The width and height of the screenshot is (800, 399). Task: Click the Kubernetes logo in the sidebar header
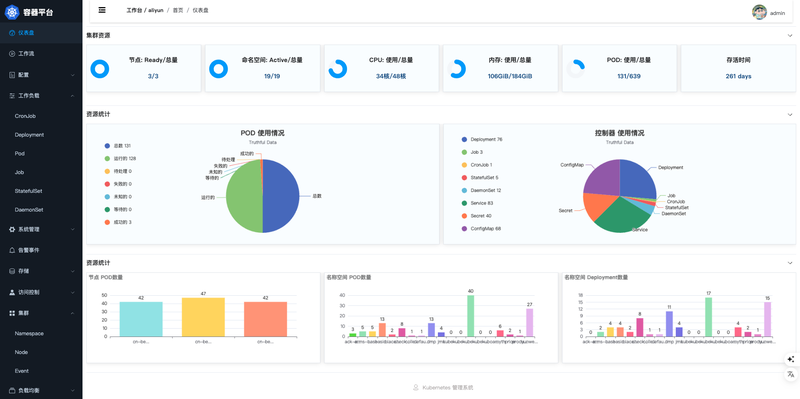click(x=12, y=12)
